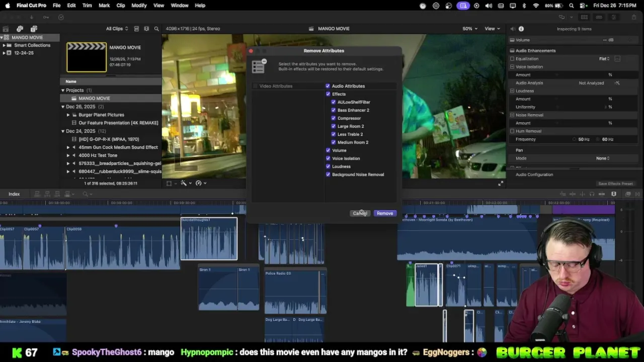Expand the 12-24-25 event

coord(4,53)
